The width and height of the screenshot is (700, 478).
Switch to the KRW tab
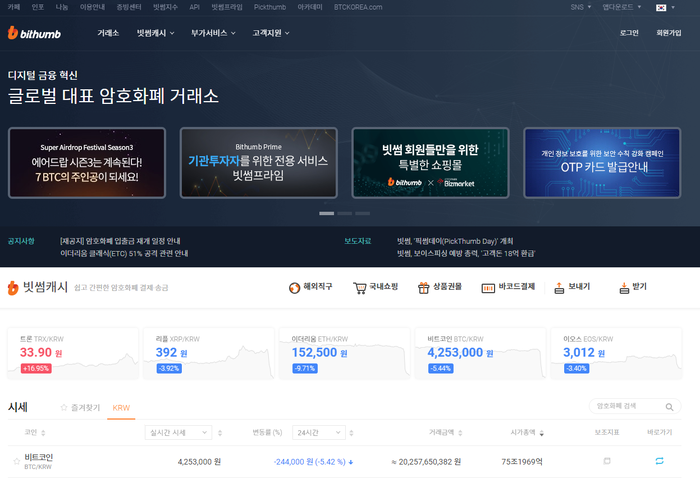[121, 407]
